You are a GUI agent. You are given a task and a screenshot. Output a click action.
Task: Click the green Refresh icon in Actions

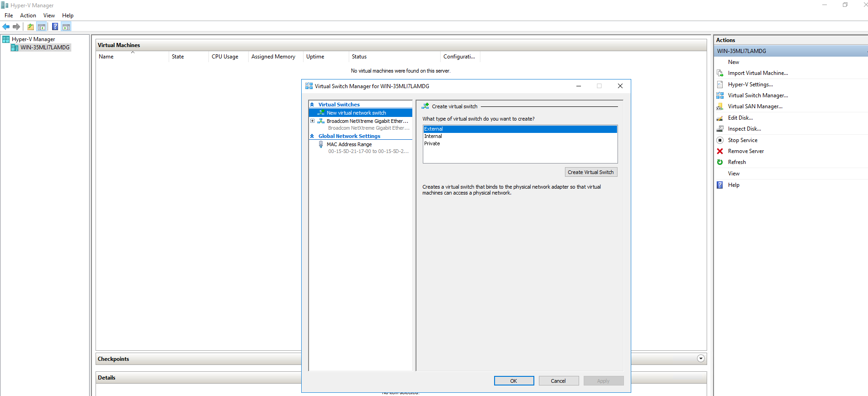[720, 162]
